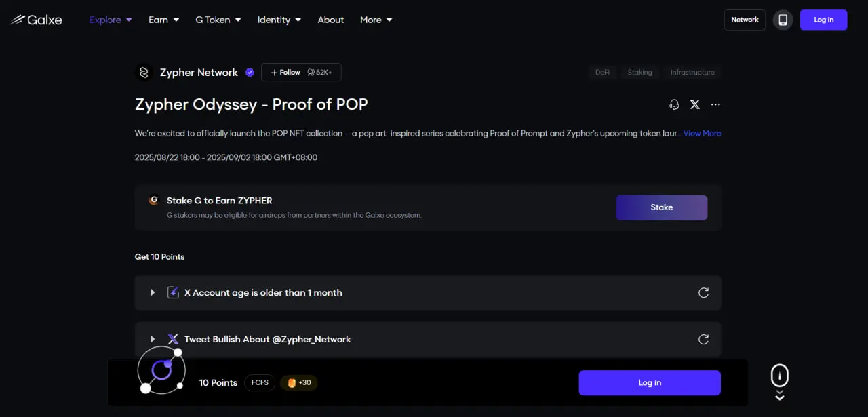Image resolution: width=868 pixels, height=417 pixels.
Task: Click the Stake button
Action: [661, 207]
